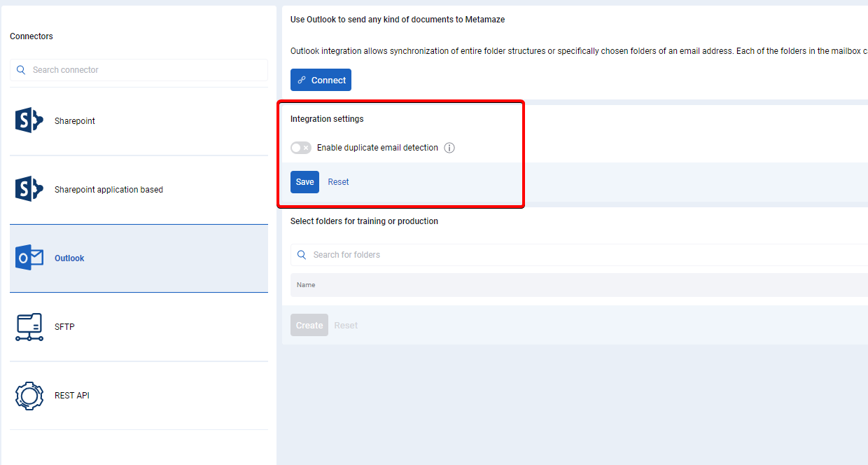This screenshot has height=465, width=868.
Task: Click the SFTP folder network icon
Action: [29, 326]
